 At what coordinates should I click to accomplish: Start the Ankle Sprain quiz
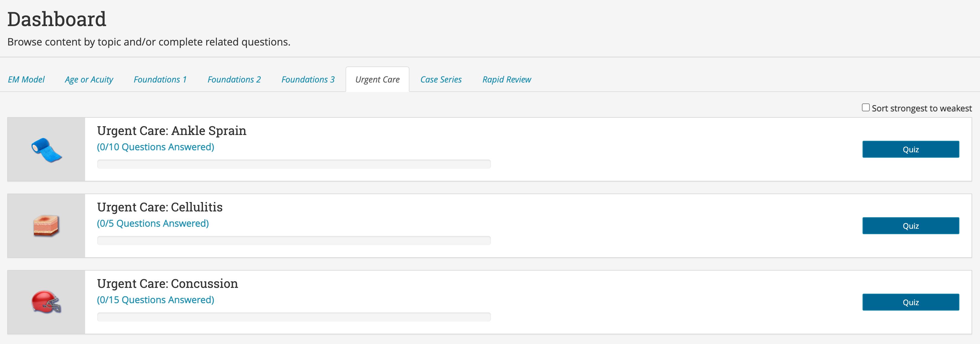(x=910, y=149)
